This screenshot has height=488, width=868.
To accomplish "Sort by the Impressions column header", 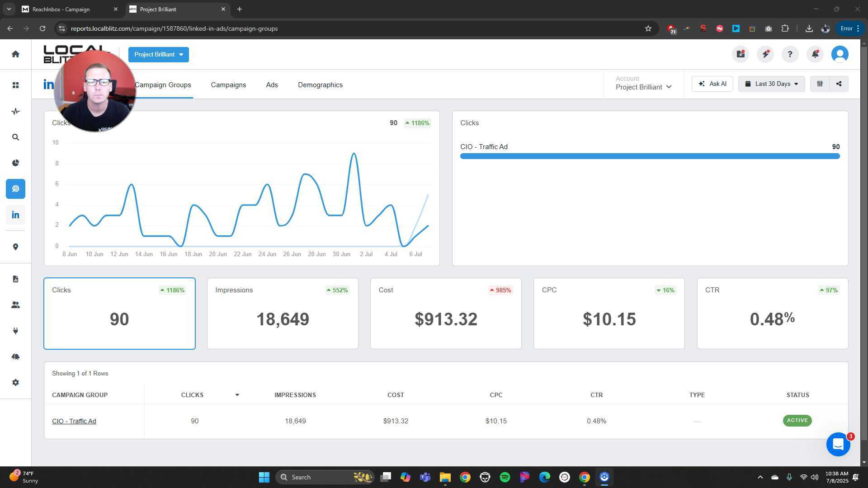I will click(295, 395).
